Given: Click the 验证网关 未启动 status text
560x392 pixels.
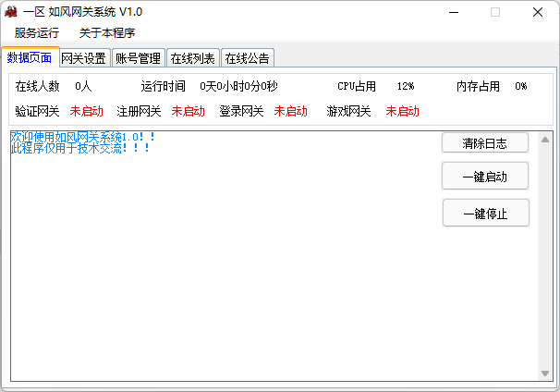Looking at the screenshot, I should point(87,111).
